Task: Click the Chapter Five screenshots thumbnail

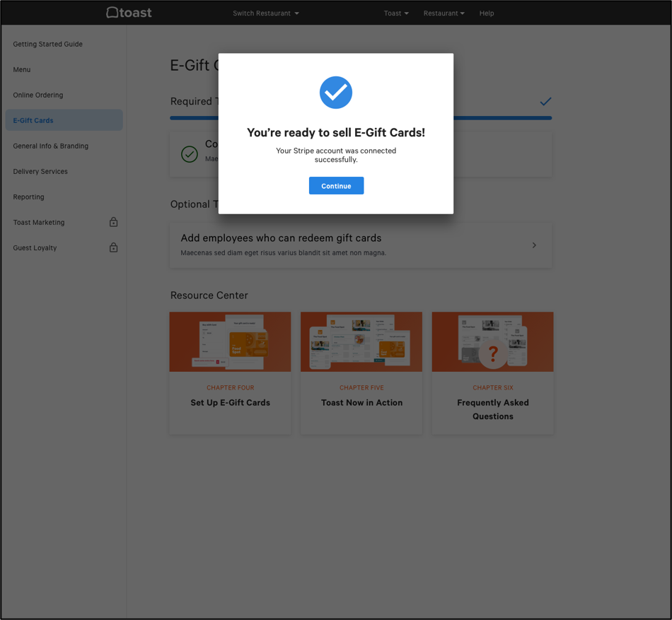Action: point(361,341)
